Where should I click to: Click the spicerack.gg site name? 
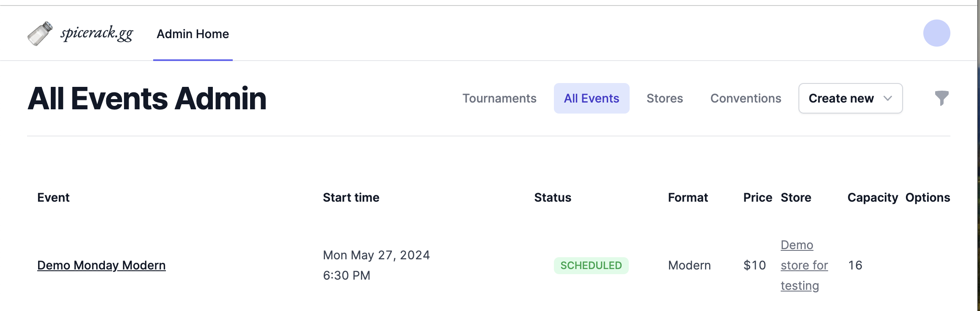pos(96,33)
